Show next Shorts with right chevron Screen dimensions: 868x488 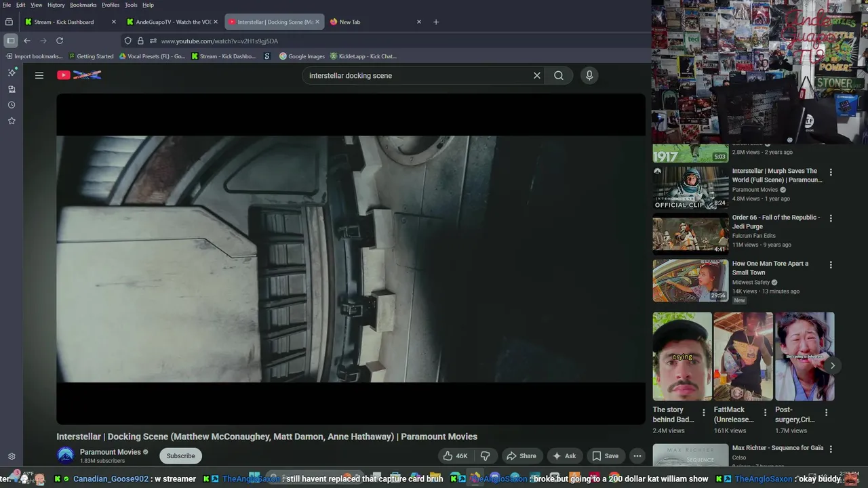832,365
